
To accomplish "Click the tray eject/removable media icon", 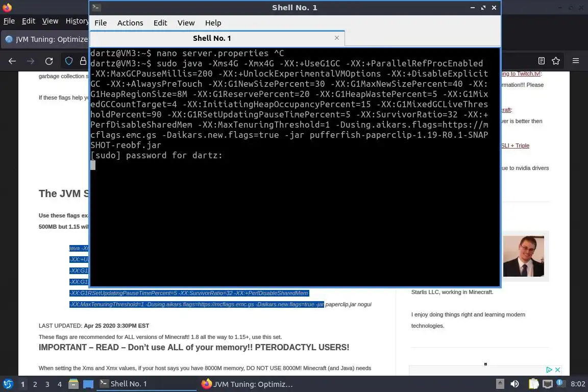I will click(500, 384).
